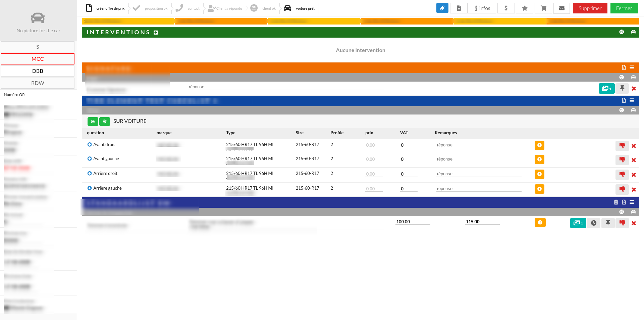Viewport: 644px width, 320px height.
Task: Toggle orange warning flag on Arrière droit row
Action: (x=539, y=174)
